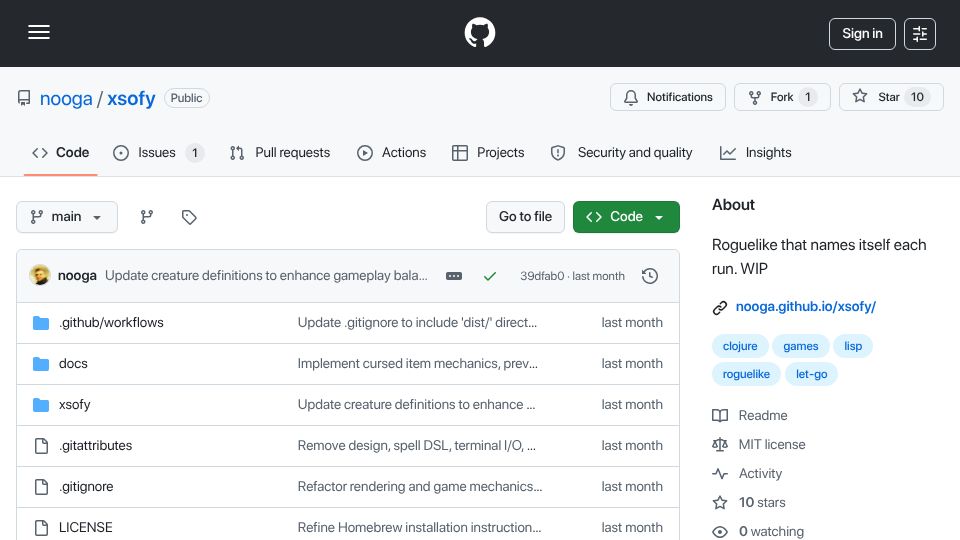Open the xsofy folder

coord(75,405)
